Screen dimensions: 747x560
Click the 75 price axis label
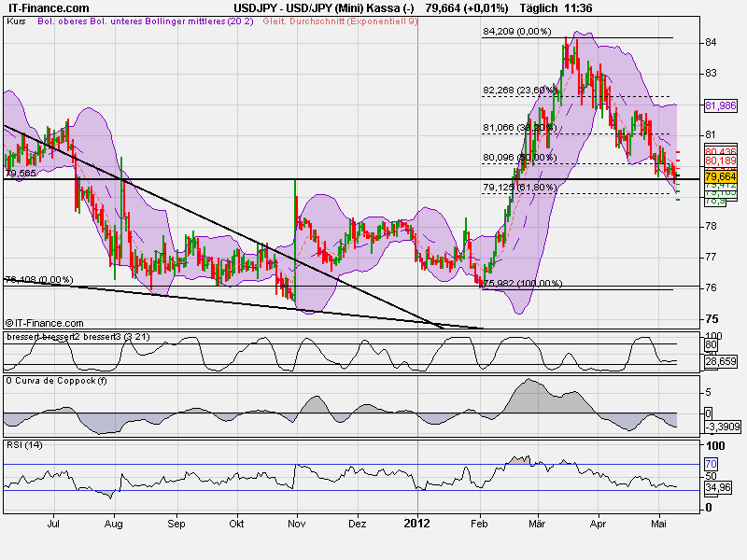pyautogui.click(x=711, y=319)
